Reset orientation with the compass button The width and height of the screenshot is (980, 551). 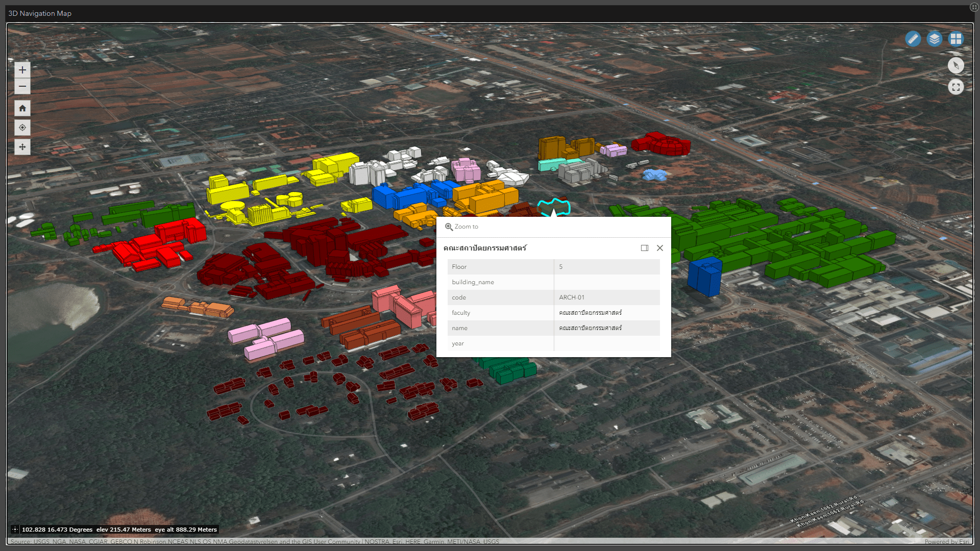pyautogui.click(x=955, y=65)
